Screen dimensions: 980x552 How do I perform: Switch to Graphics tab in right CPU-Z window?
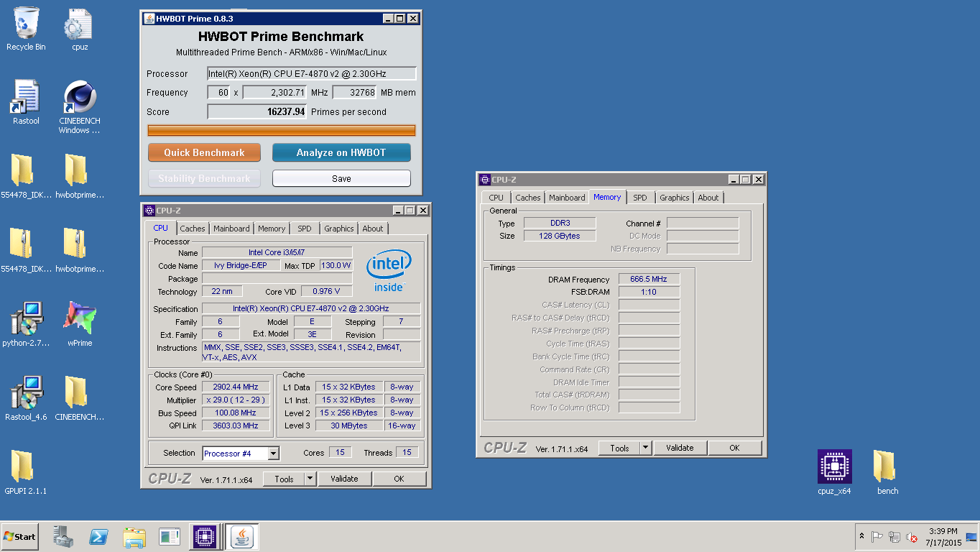675,198
